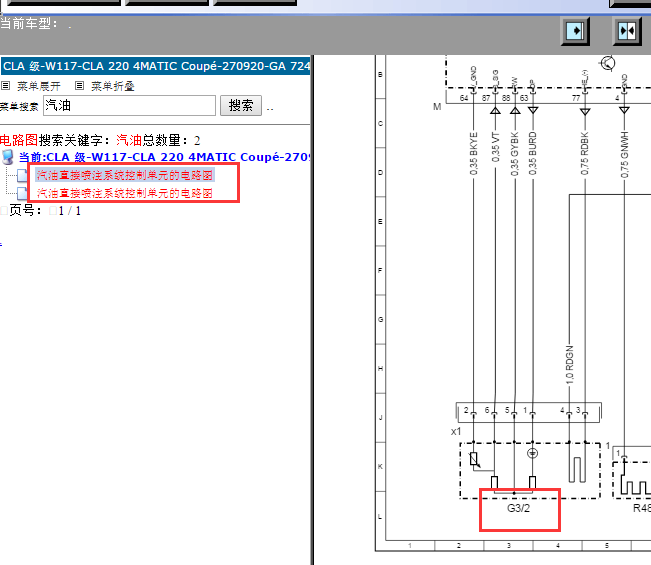Click the document icon of the unhighlighted diagram entry
Image resolution: width=651 pixels, height=565 pixels.
(22, 193)
